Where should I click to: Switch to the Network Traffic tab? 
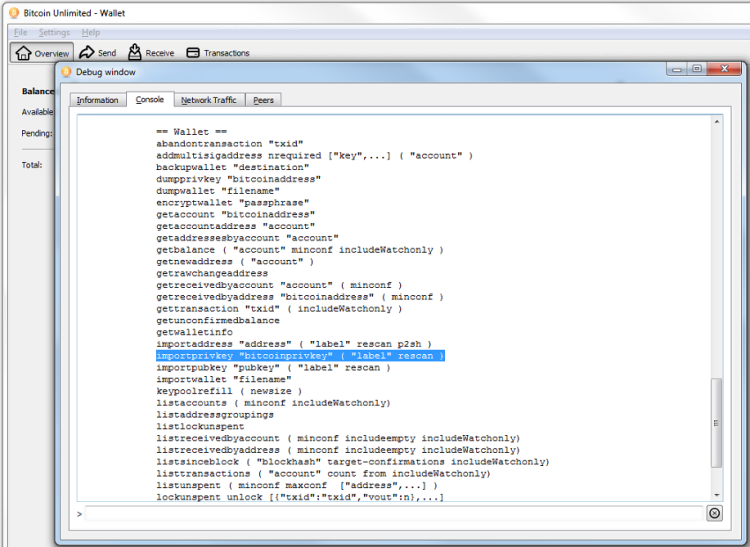coord(208,100)
